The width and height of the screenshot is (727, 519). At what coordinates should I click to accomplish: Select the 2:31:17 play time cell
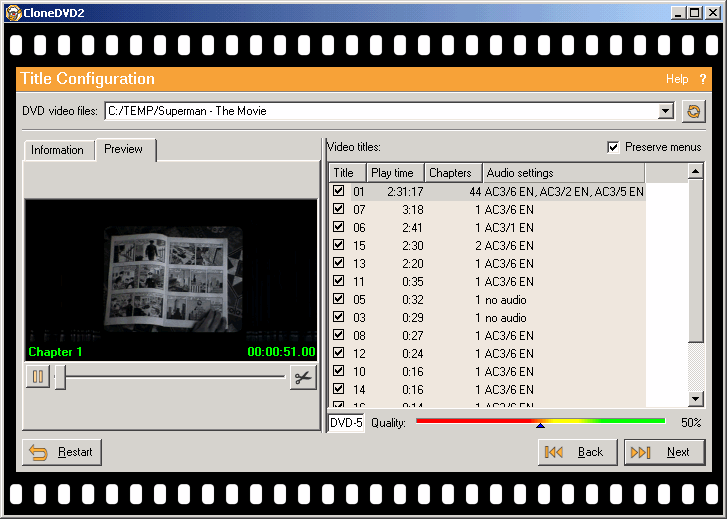(405, 192)
